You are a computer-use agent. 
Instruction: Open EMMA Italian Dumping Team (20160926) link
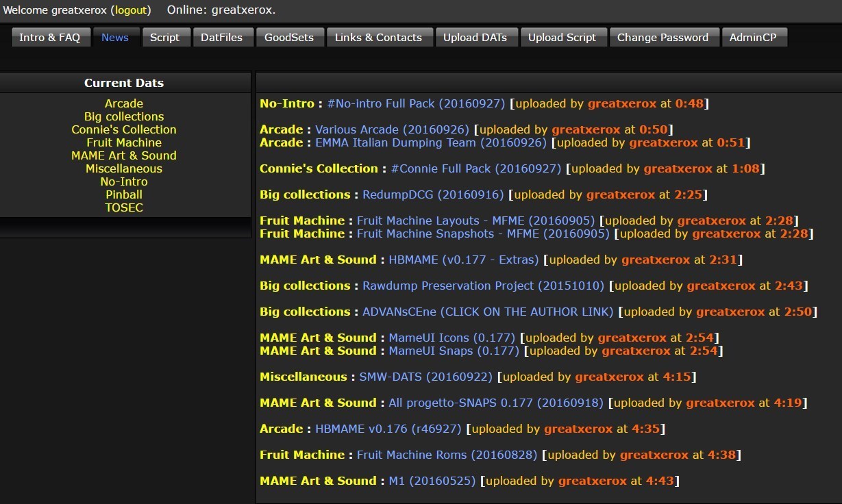pyautogui.click(x=431, y=142)
